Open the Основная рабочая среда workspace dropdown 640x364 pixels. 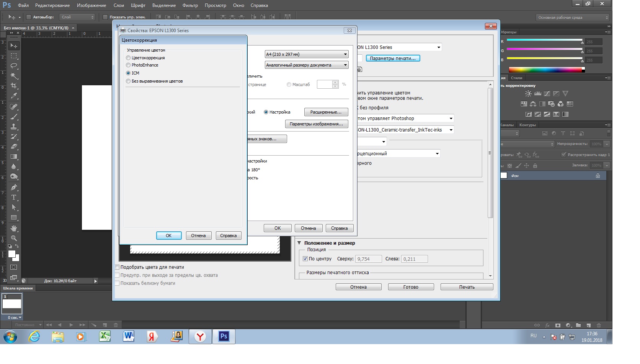tap(572, 18)
